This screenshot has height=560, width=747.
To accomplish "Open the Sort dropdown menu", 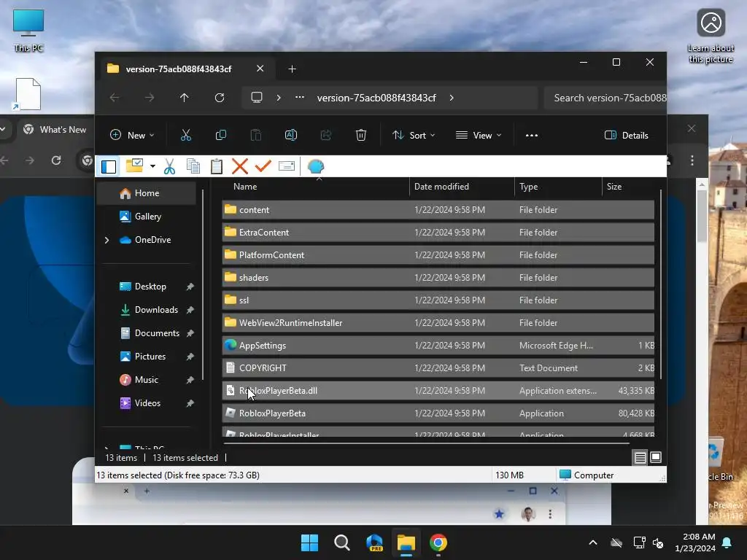I will (x=413, y=135).
